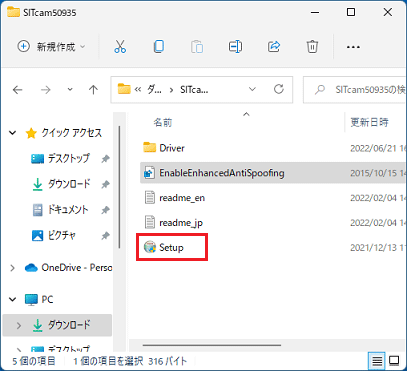407x371 pixels.
Task: Select the Setup application file
Action: [171, 248]
